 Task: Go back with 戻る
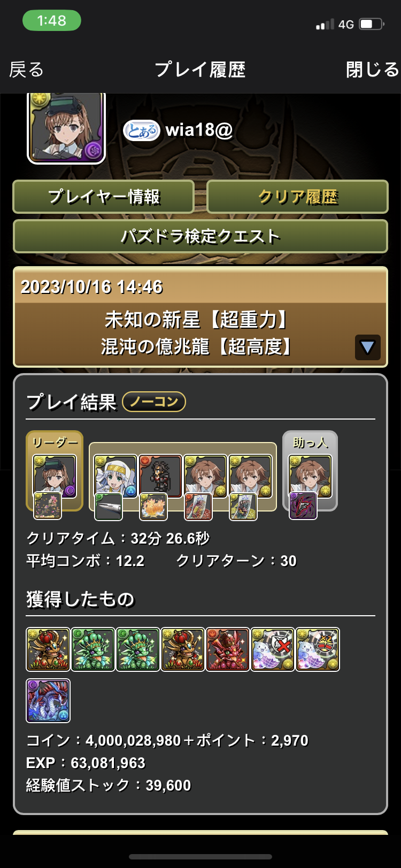click(x=27, y=69)
